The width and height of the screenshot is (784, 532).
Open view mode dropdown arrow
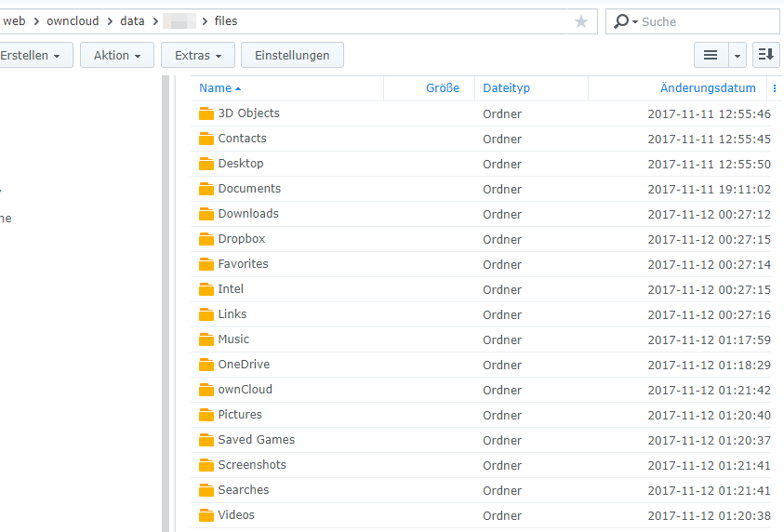pyautogui.click(x=737, y=56)
